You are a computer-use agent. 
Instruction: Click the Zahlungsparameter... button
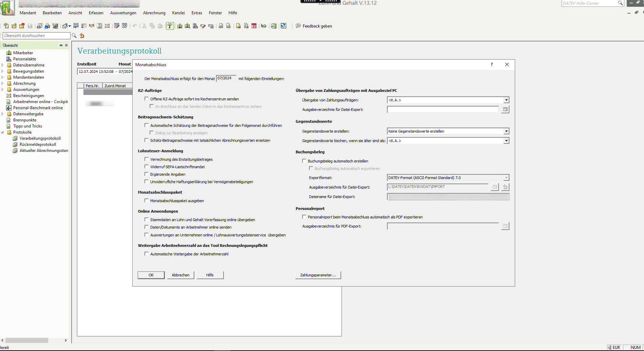[318, 275]
